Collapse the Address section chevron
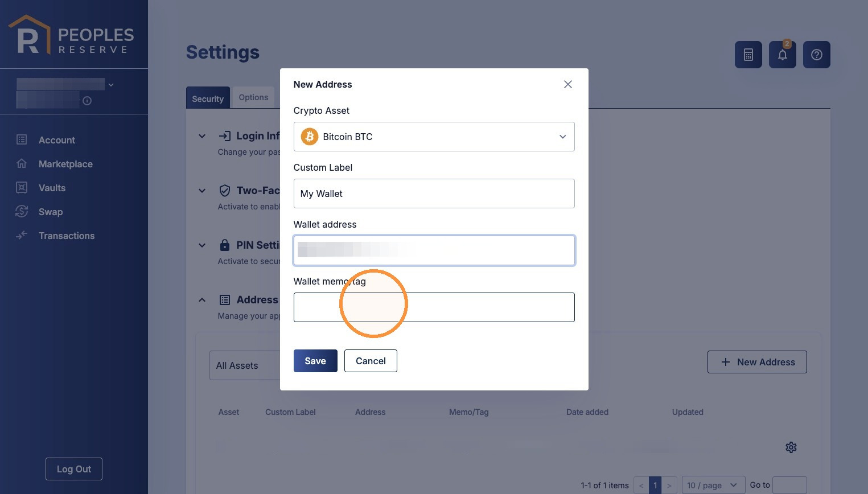This screenshot has width=868, height=494. (202, 300)
